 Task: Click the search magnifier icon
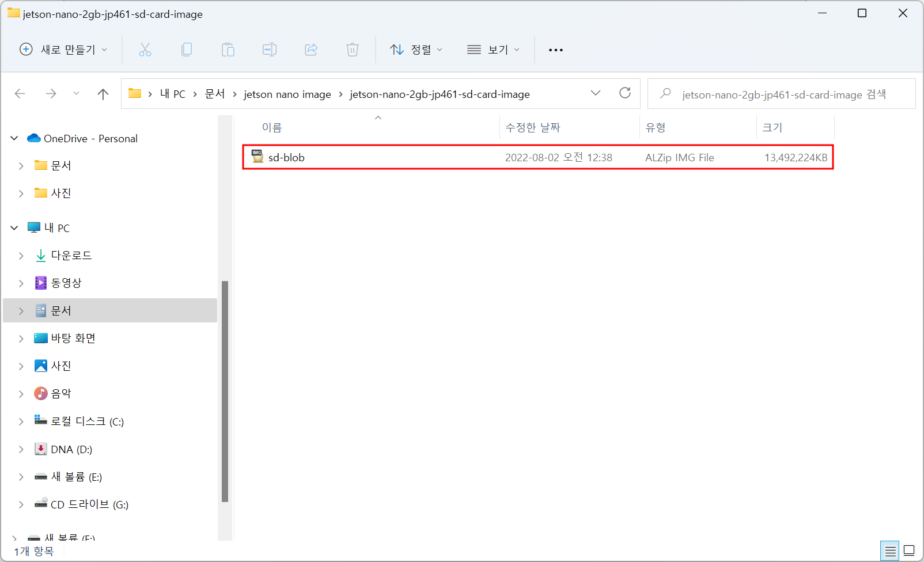click(x=665, y=93)
